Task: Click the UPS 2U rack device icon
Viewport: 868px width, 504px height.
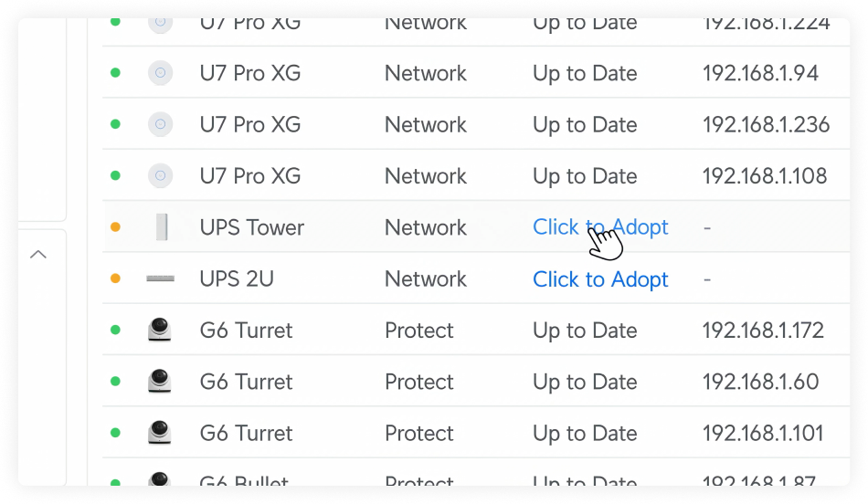Action: click(x=161, y=278)
